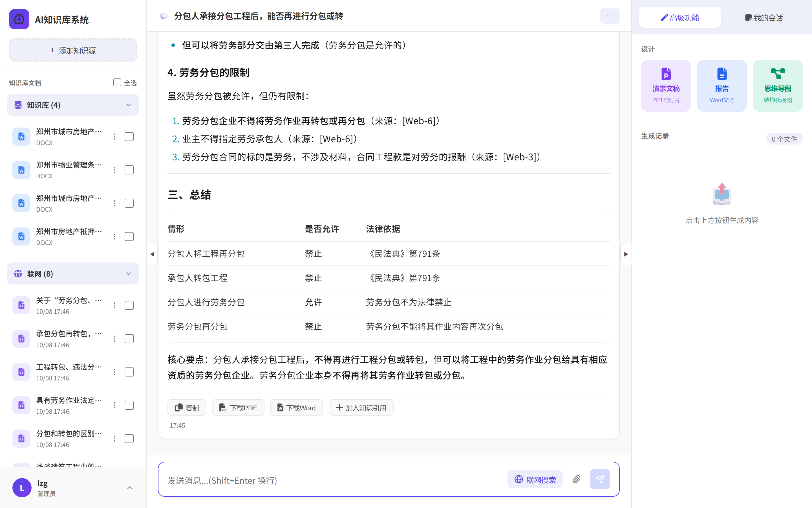Generate 思维导图 结构化视图
Viewport: 812px width, 508px height.
(778, 86)
